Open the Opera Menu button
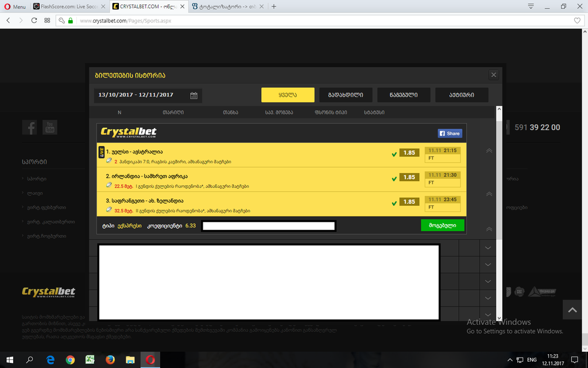The image size is (588, 368). coord(15,6)
